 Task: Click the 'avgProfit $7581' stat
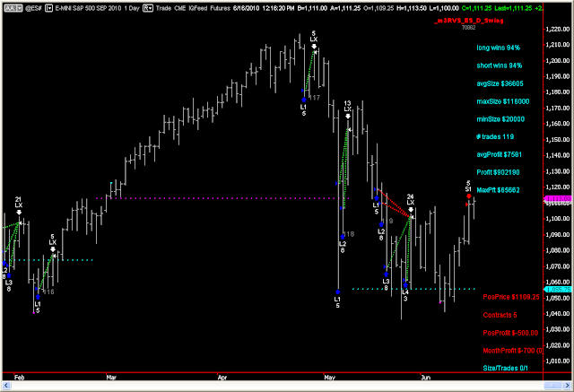(499, 155)
